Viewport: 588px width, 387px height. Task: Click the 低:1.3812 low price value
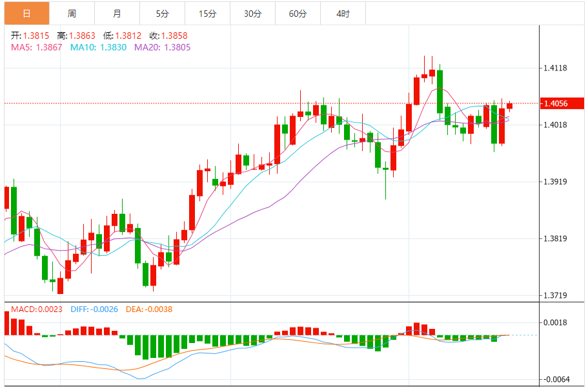click(x=122, y=36)
